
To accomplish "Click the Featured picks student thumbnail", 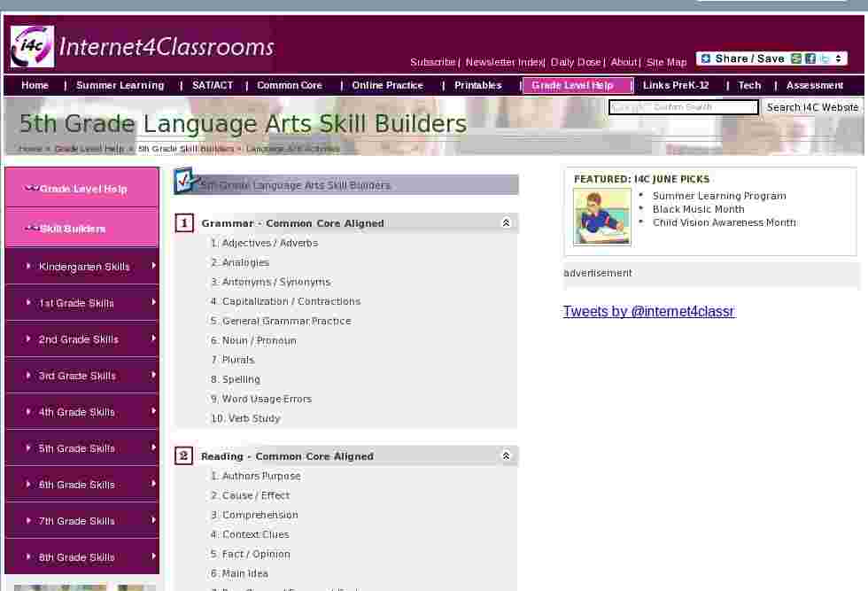I will 601,216.
